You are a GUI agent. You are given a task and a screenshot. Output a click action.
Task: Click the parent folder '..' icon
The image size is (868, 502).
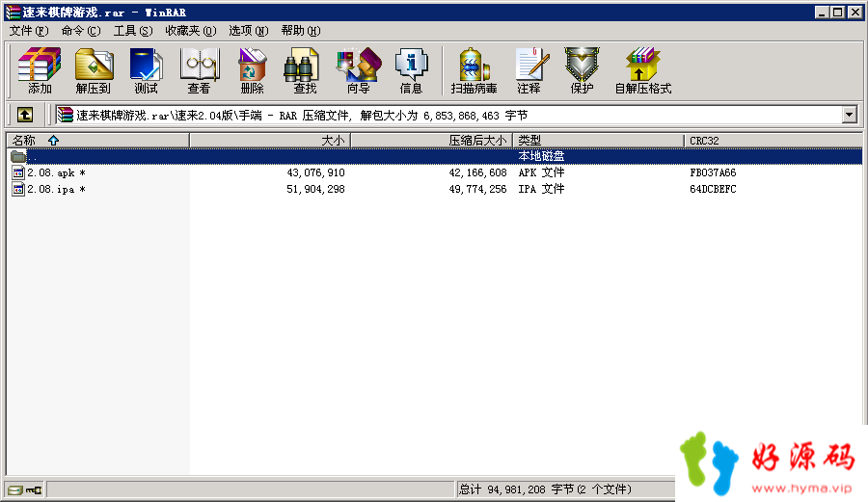(18, 156)
